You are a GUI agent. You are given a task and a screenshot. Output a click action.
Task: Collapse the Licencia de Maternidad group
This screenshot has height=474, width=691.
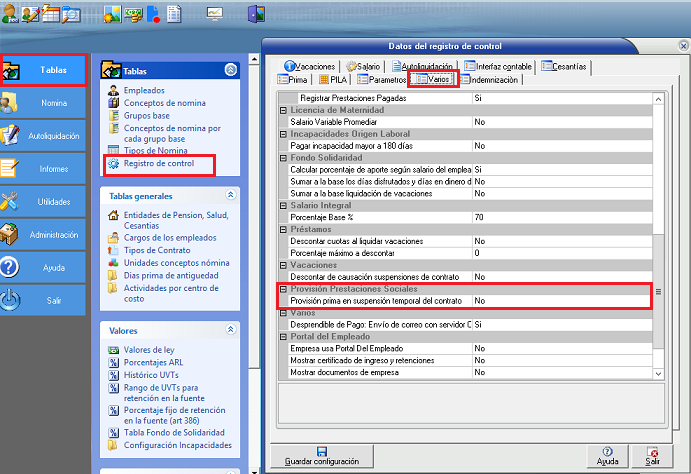pyautogui.click(x=283, y=110)
